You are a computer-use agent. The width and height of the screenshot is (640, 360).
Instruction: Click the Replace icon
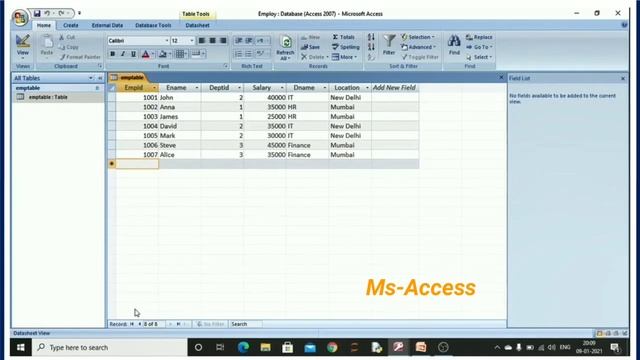(469, 37)
